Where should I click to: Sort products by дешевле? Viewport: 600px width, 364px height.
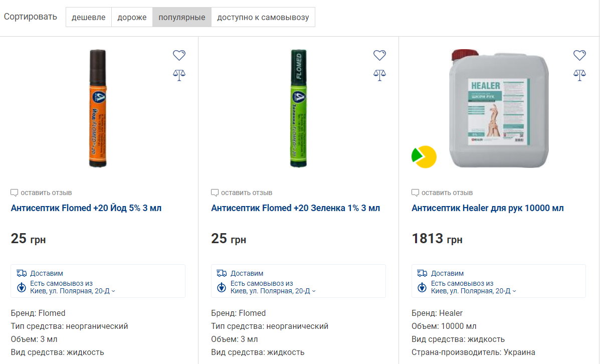[x=88, y=17]
